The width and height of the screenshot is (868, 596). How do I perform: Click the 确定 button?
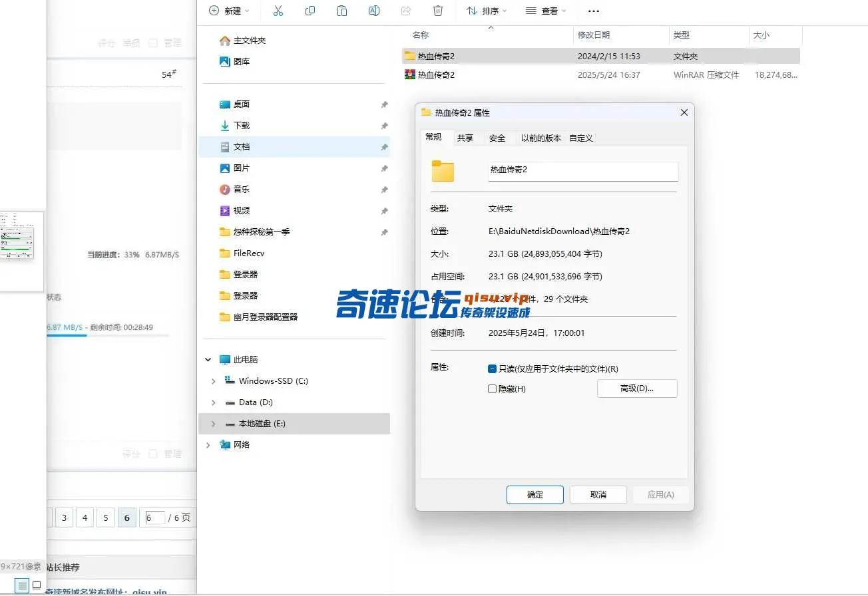535,495
